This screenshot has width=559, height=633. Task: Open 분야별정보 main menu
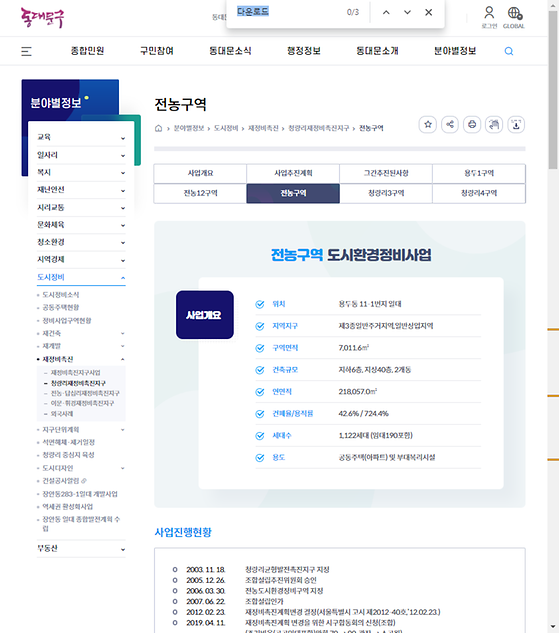[x=455, y=51]
